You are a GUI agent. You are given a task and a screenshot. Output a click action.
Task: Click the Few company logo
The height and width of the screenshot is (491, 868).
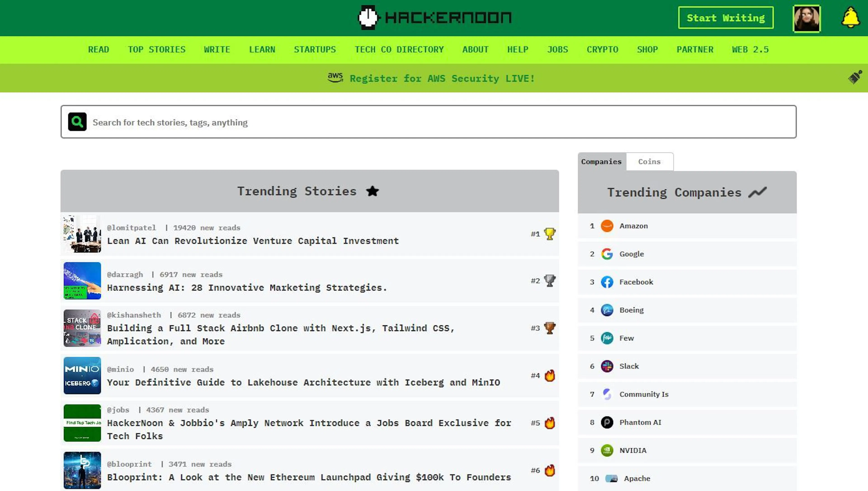pyautogui.click(x=607, y=338)
